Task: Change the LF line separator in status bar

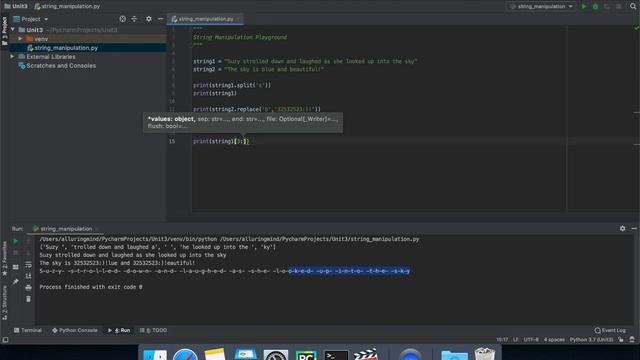Action: 516,340
